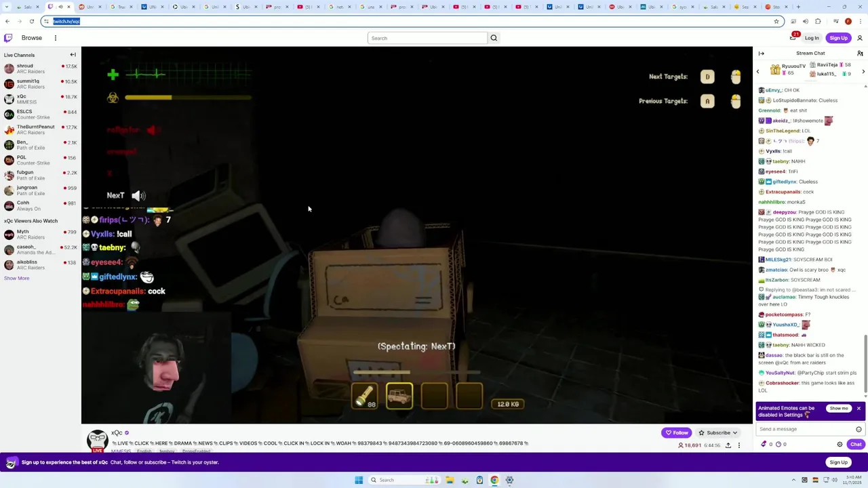Open shroud's channel in sidebar

click(x=40, y=69)
